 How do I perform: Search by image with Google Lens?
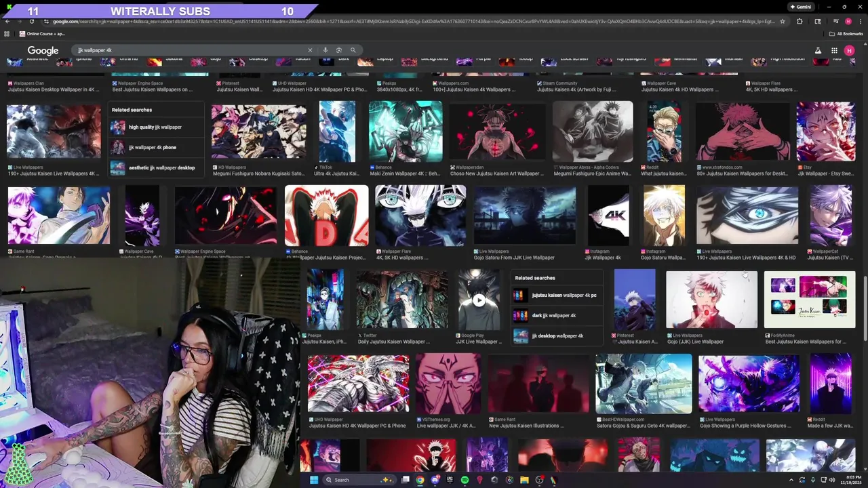339,50
